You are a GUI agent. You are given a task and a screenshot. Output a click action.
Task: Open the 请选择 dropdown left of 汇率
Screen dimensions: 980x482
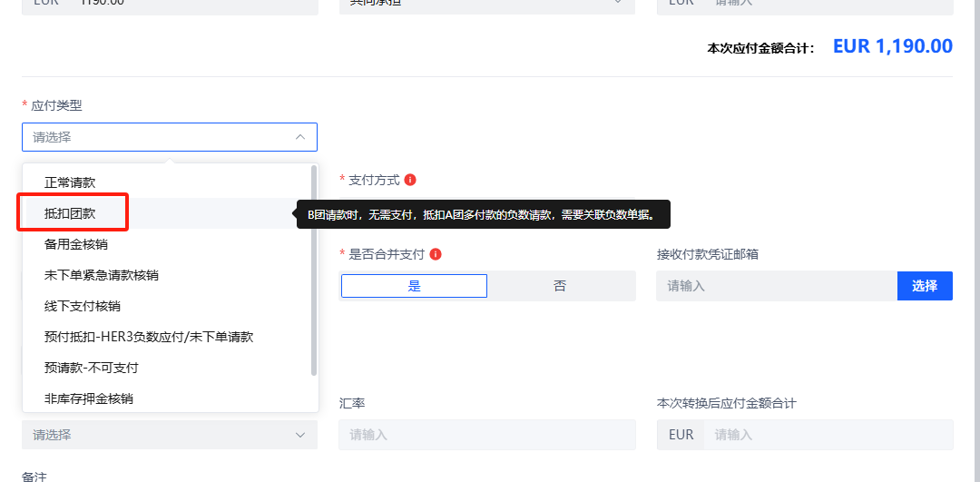(x=170, y=435)
